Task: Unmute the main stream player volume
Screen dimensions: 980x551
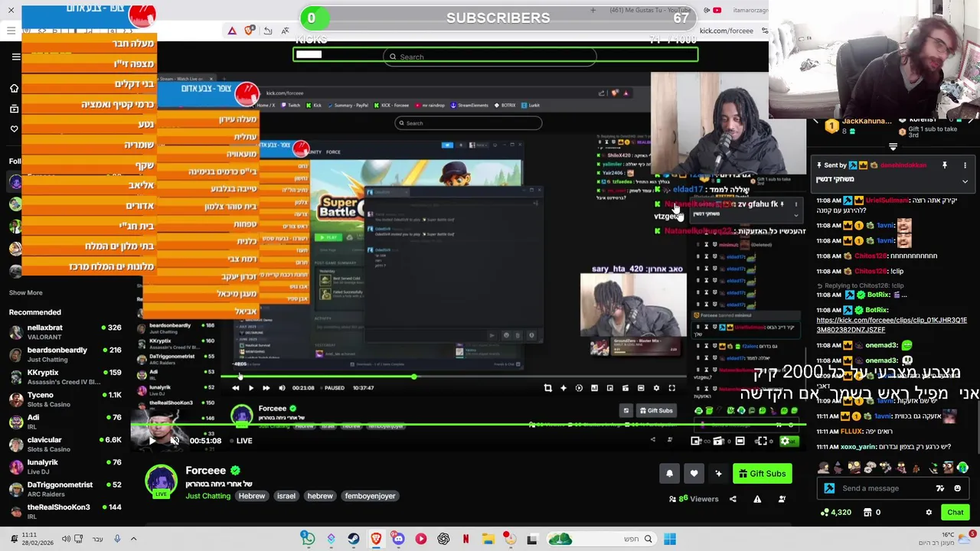Action: coord(175,441)
